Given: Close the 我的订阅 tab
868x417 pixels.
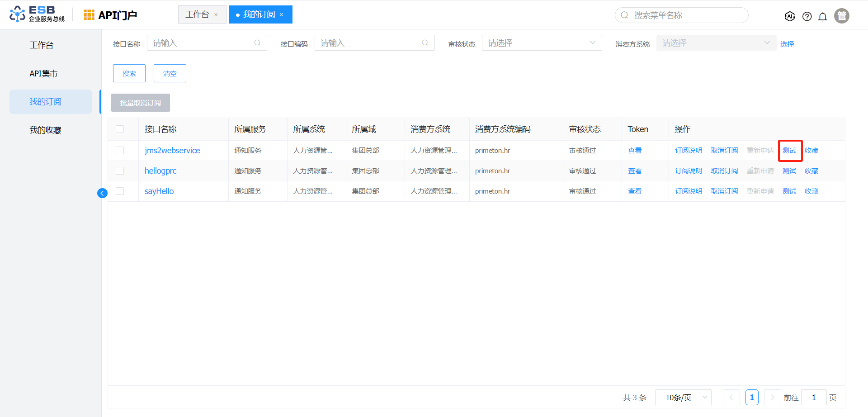Looking at the screenshot, I should pyautogui.click(x=282, y=15).
